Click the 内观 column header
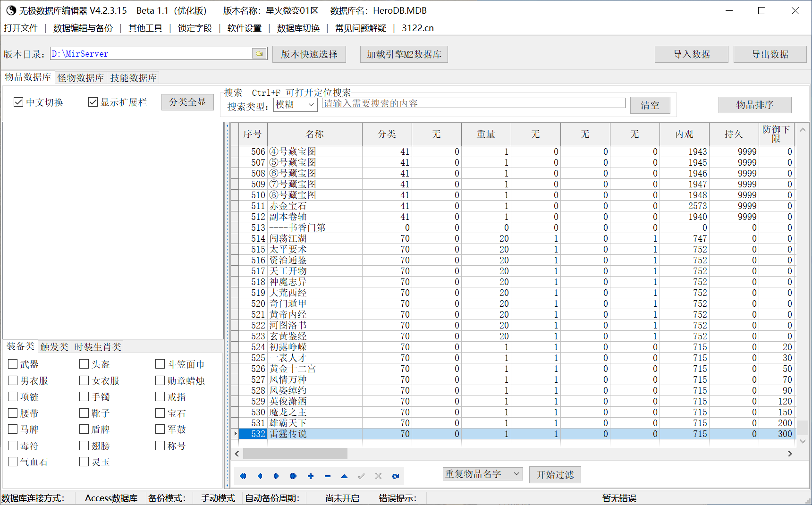The width and height of the screenshot is (812, 505). pyautogui.click(x=685, y=134)
